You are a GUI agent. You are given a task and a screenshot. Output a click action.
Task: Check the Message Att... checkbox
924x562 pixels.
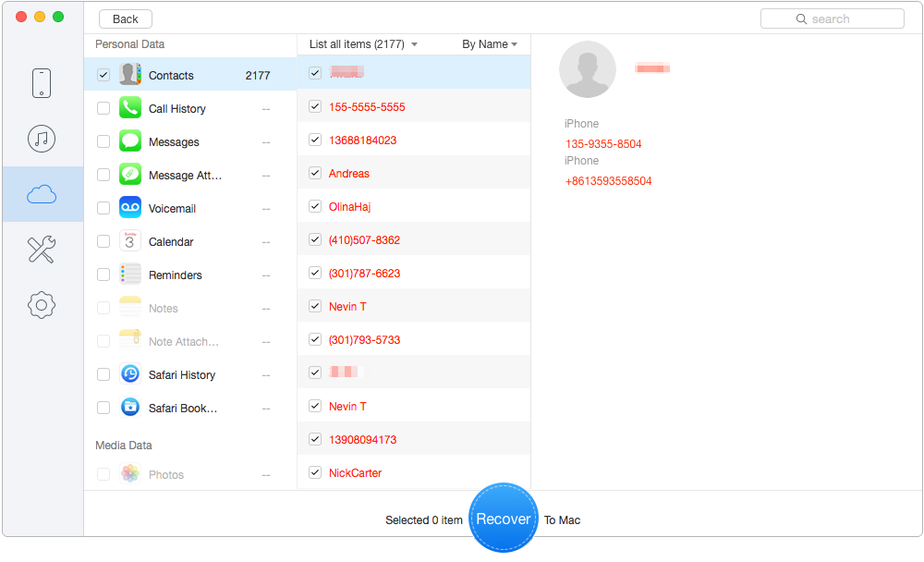point(103,175)
